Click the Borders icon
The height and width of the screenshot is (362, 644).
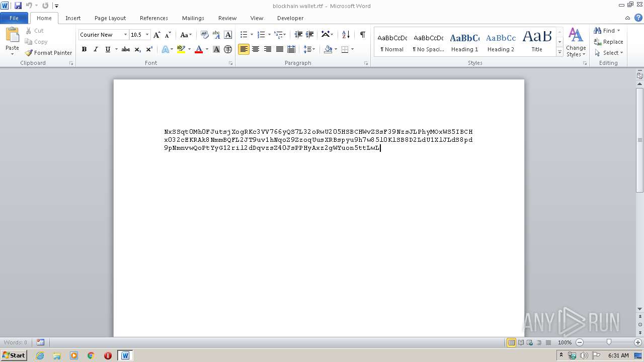click(x=345, y=49)
